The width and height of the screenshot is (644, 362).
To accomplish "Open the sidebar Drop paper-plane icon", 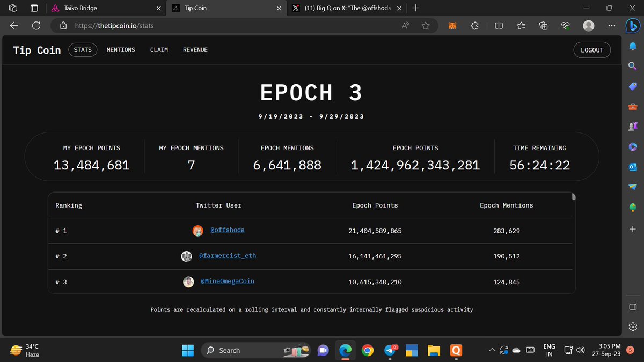I will coord(632,187).
